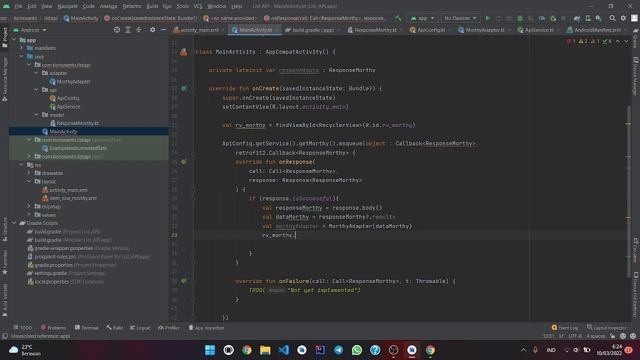Open Device Manager toolbar icon

[588, 18]
